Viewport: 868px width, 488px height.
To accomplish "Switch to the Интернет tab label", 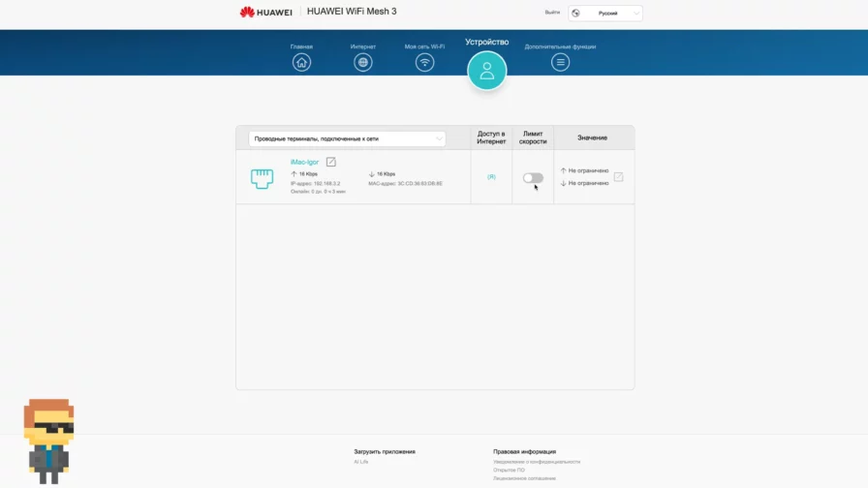I will [363, 46].
